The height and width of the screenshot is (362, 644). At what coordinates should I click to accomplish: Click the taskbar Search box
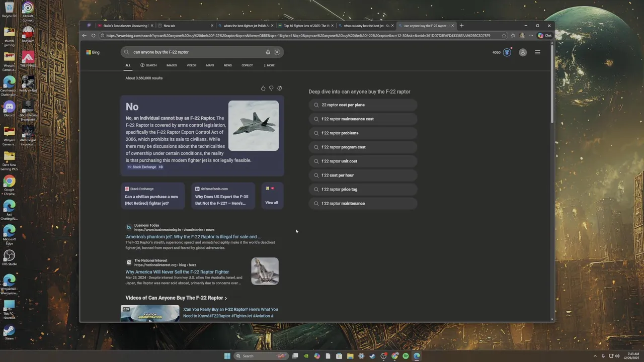[262, 356]
